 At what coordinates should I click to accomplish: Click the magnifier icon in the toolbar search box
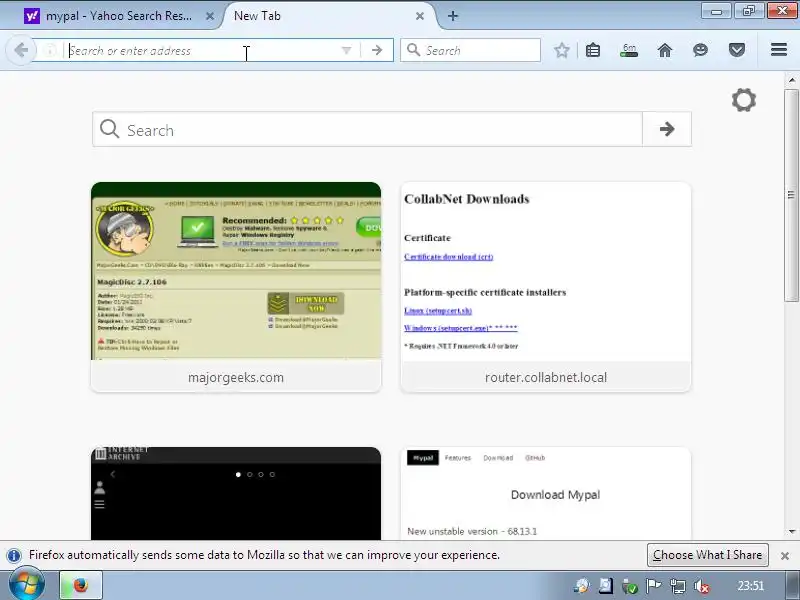point(414,50)
